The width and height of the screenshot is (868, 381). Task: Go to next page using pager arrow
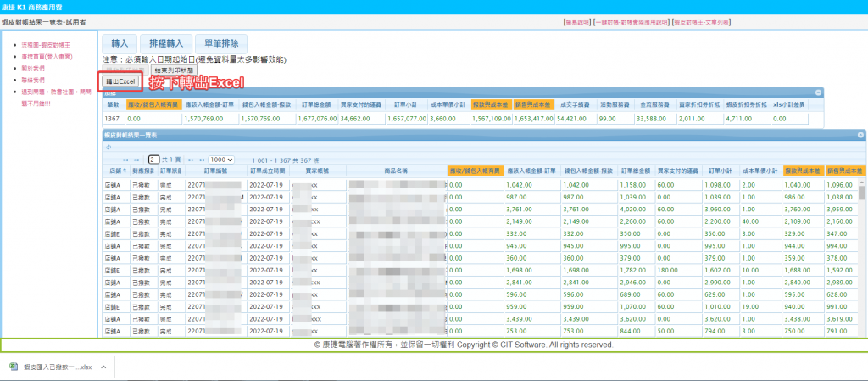[191, 160]
